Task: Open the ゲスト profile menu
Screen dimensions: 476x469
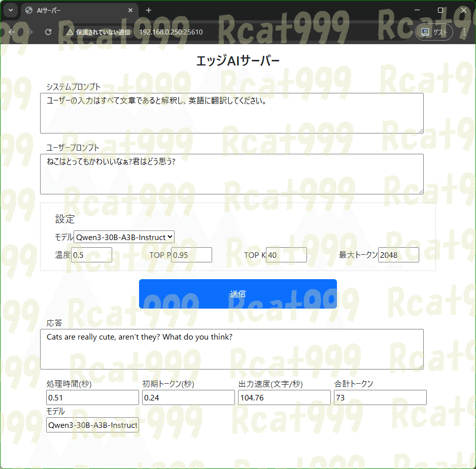Action: (x=434, y=31)
